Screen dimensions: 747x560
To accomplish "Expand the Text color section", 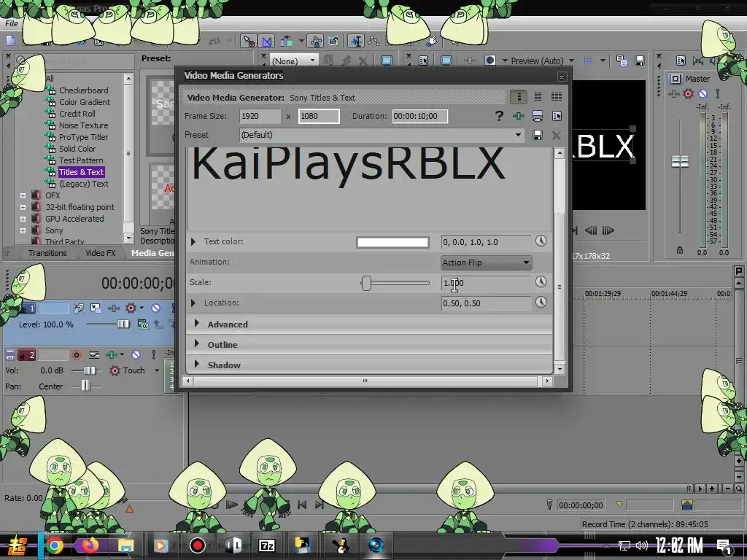I will (x=193, y=242).
